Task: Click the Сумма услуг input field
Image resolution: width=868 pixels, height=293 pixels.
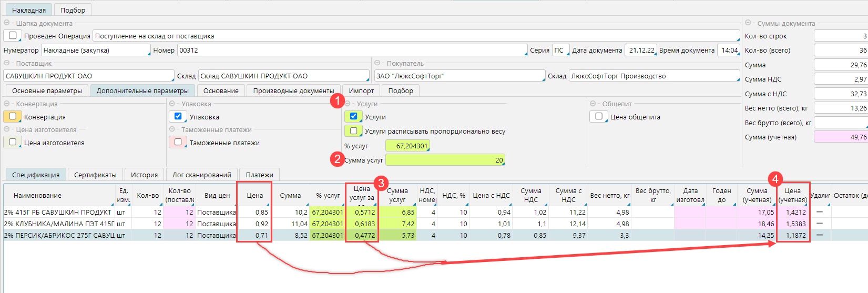Action: tap(445, 160)
